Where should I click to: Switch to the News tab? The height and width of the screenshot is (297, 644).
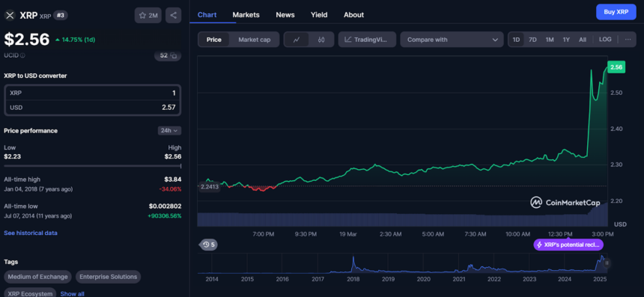[x=285, y=15]
